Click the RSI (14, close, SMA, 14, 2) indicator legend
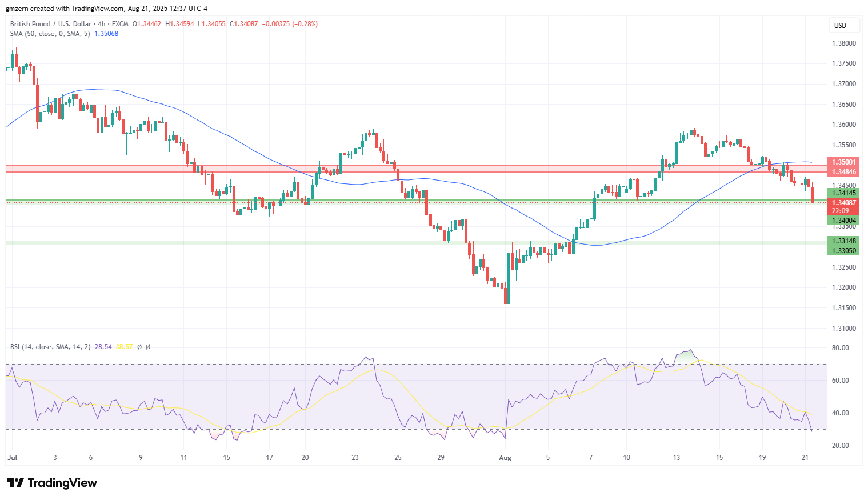868x500 pixels. pos(50,347)
